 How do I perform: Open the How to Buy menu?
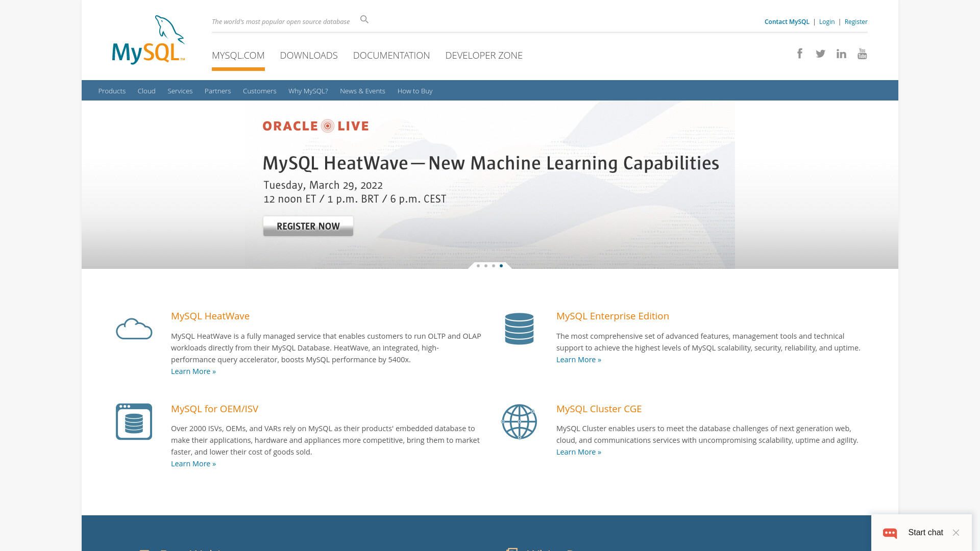click(415, 91)
